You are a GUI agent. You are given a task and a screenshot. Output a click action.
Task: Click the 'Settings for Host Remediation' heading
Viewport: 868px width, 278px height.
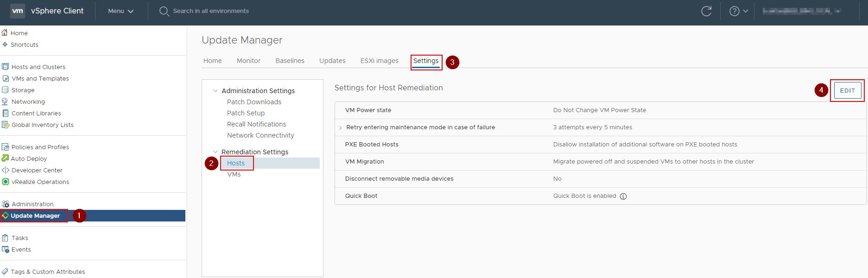[x=388, y=88]
